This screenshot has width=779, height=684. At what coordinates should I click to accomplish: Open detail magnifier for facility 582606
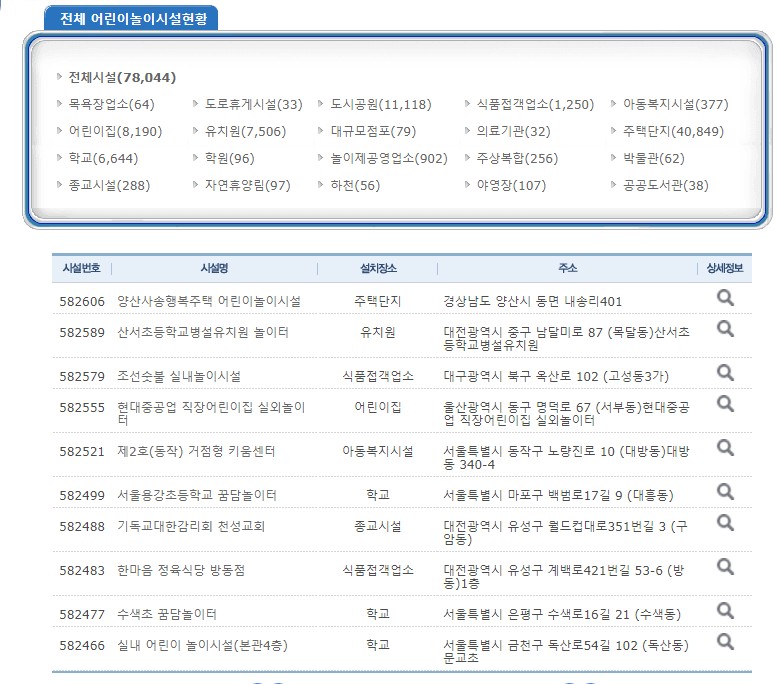[x=725, y=298]
